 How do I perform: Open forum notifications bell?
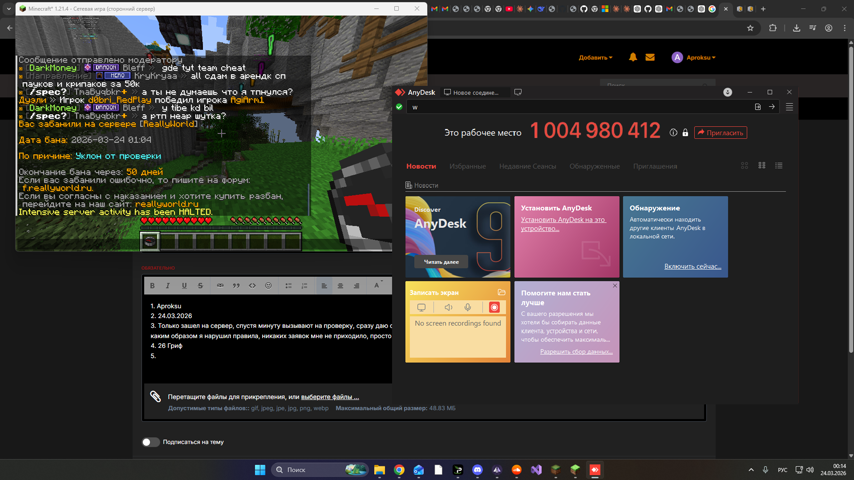pos(633,57)
